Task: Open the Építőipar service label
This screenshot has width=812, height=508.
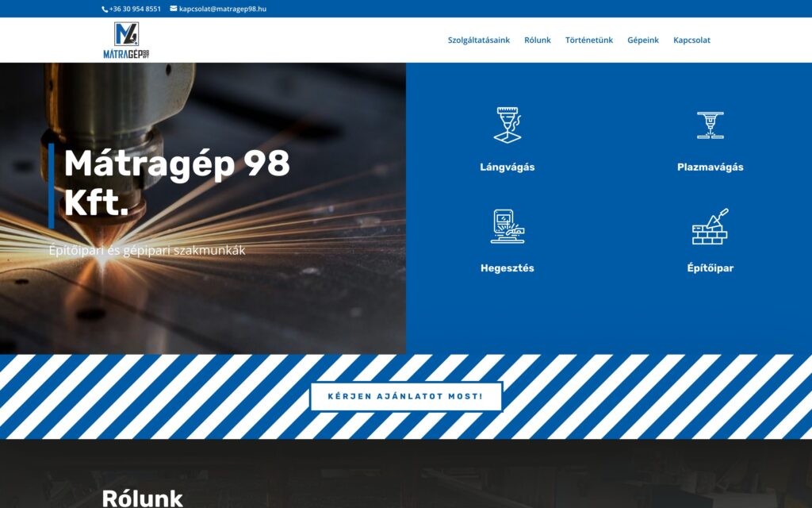Action: (710, 268)
